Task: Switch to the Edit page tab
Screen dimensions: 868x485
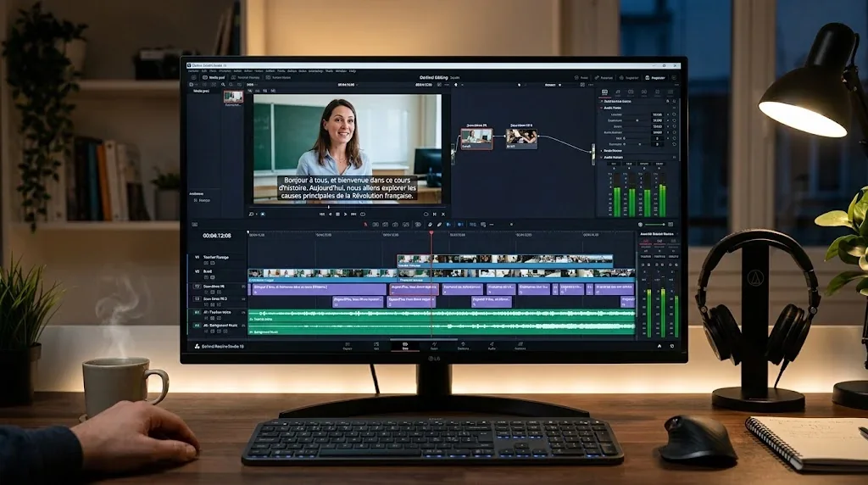Action: (405, 345)
